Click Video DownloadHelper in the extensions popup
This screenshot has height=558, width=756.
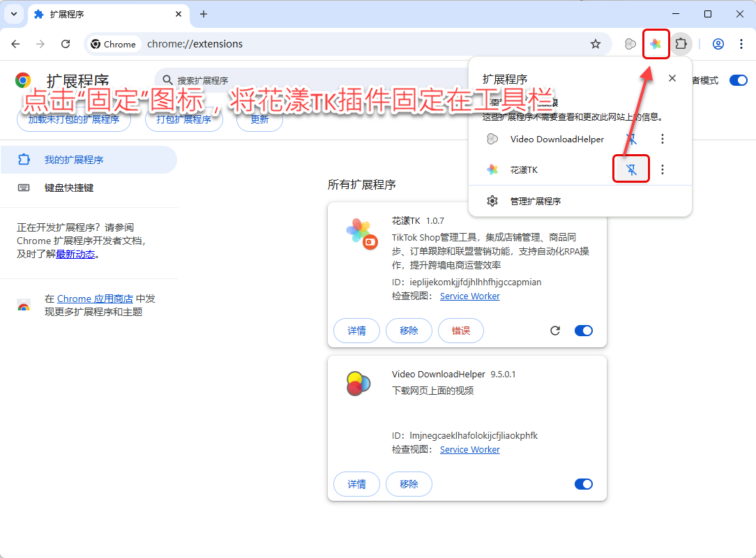(x=557, y=139)
